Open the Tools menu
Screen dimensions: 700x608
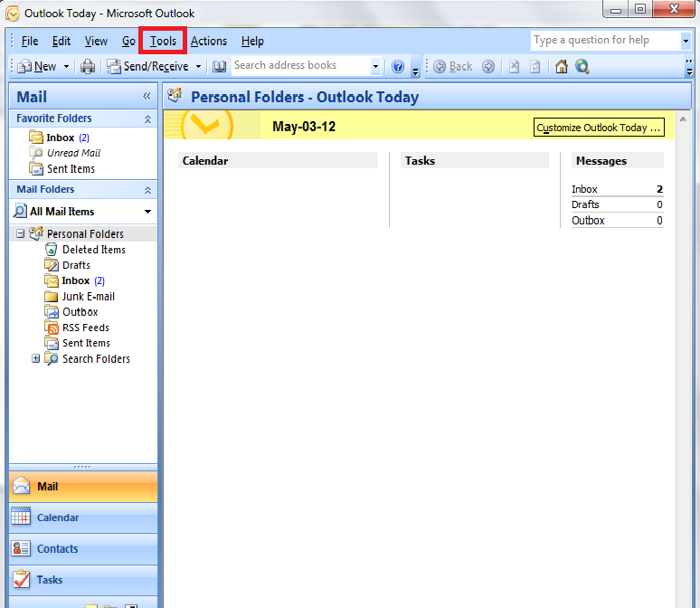pyautogui.click(x=164, y=41)
